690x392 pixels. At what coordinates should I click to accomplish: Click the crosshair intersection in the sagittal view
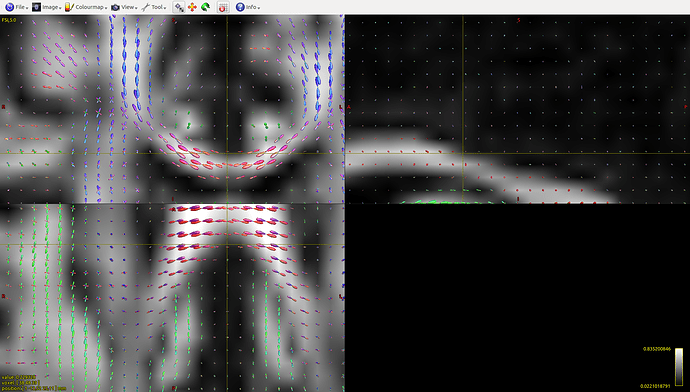point(462,153)
